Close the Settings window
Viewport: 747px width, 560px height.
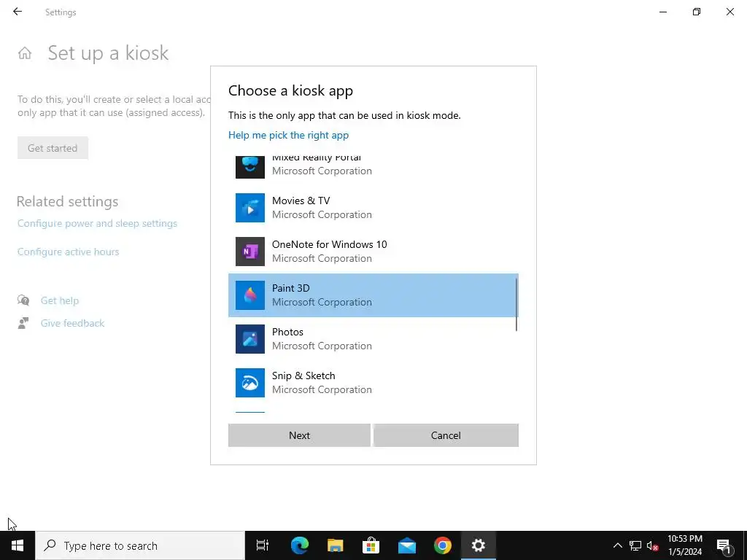(729, 12)
